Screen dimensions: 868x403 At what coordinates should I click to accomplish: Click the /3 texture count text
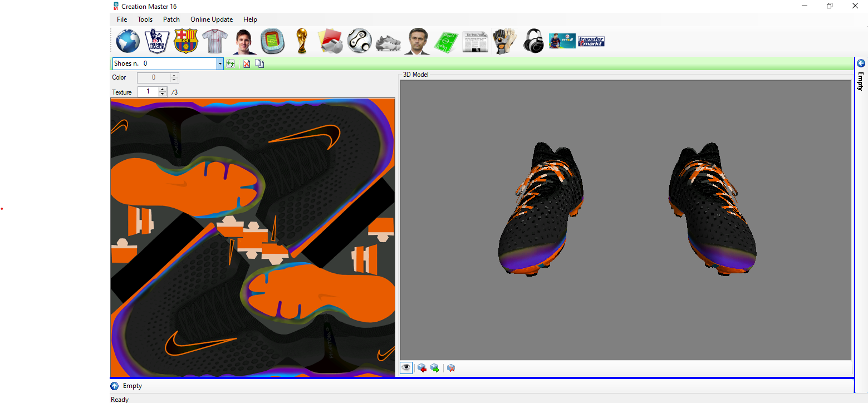174,92
